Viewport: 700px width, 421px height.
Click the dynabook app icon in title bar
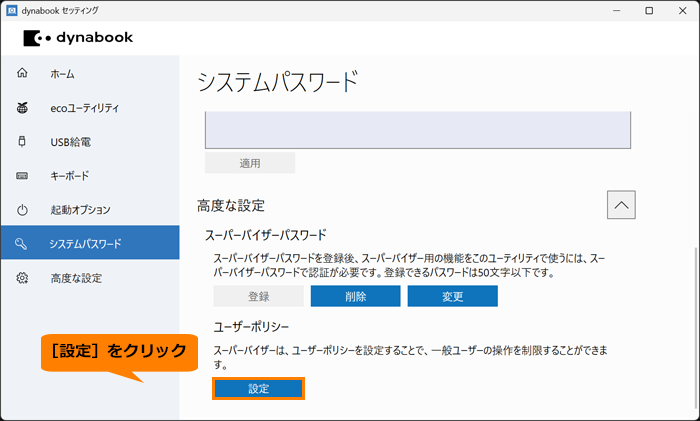click(12, 10)
